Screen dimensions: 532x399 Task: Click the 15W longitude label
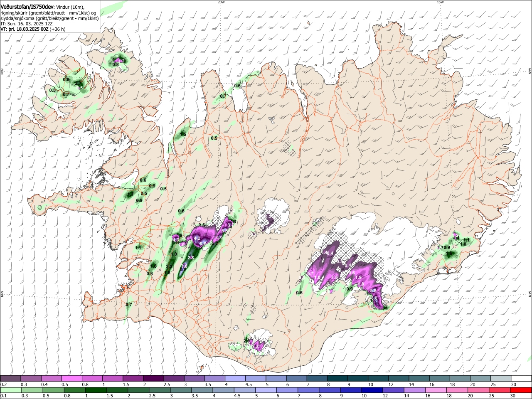pyautogui.click(x=440, y=2)
